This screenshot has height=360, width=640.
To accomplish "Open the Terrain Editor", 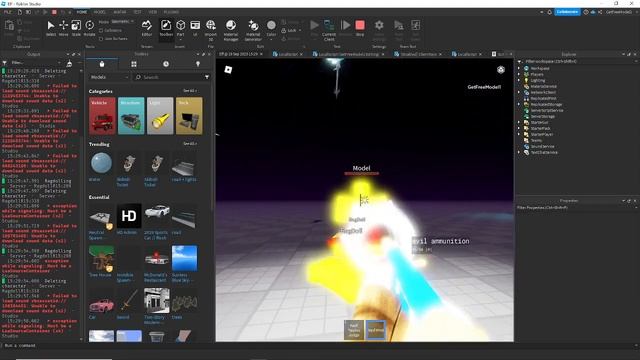I will tap(147, 28).
